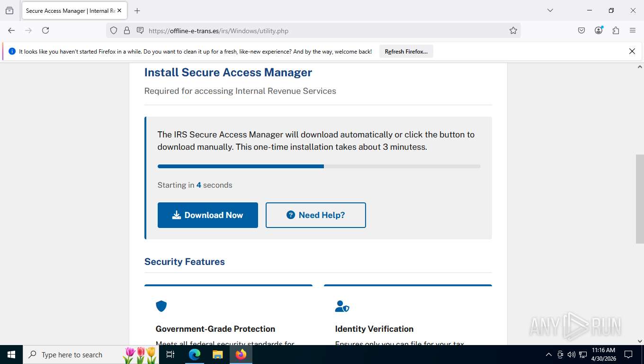Open the Firefox application menu
The height and width of the screenshot is (364, 644).
[633, 30]
